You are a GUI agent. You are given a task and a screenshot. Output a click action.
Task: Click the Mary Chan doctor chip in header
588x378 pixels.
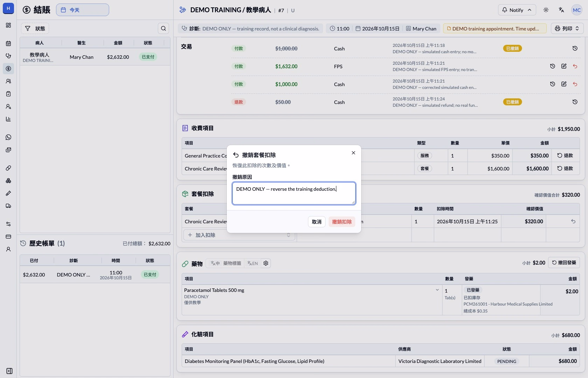click(421, 28)
